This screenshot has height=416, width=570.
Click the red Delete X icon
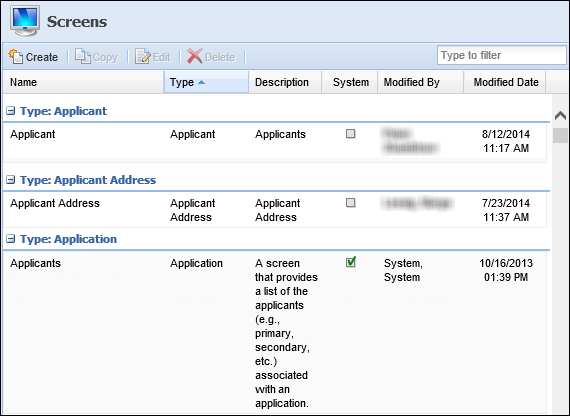tap(194, 56)
